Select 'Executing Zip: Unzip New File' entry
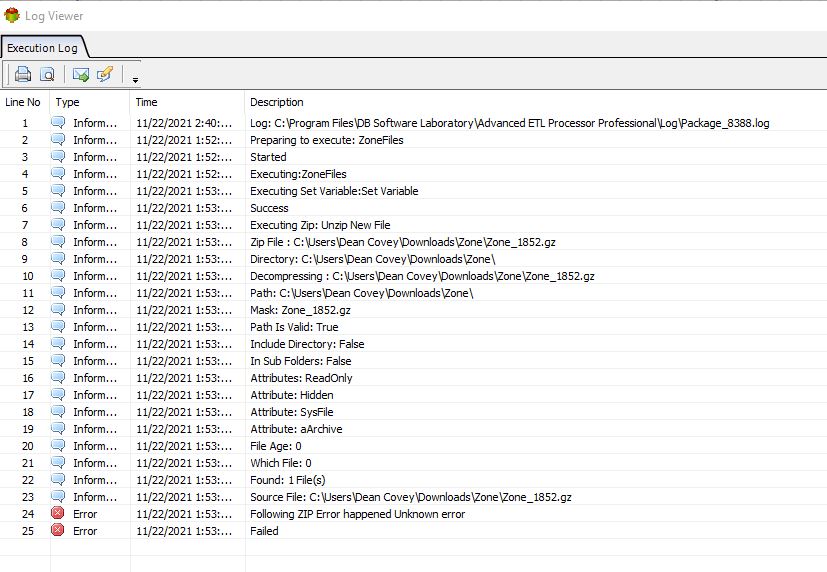This screenshot has height=572, width=827. [320, 225]
